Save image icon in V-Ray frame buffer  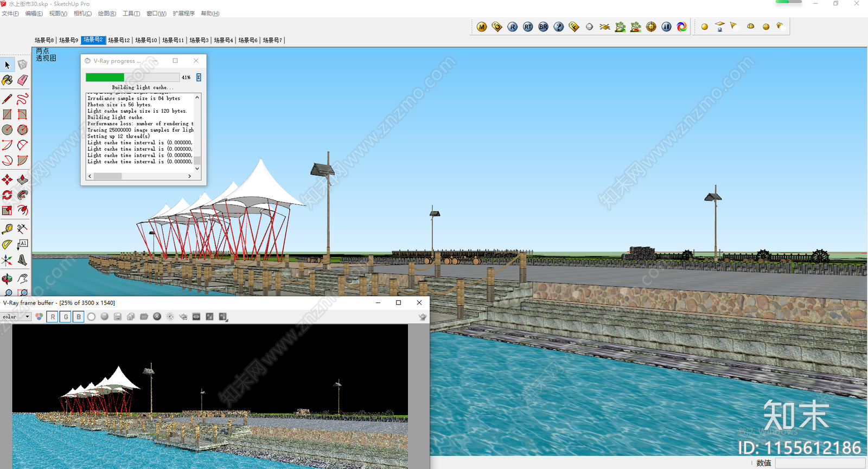coord(118,317)
